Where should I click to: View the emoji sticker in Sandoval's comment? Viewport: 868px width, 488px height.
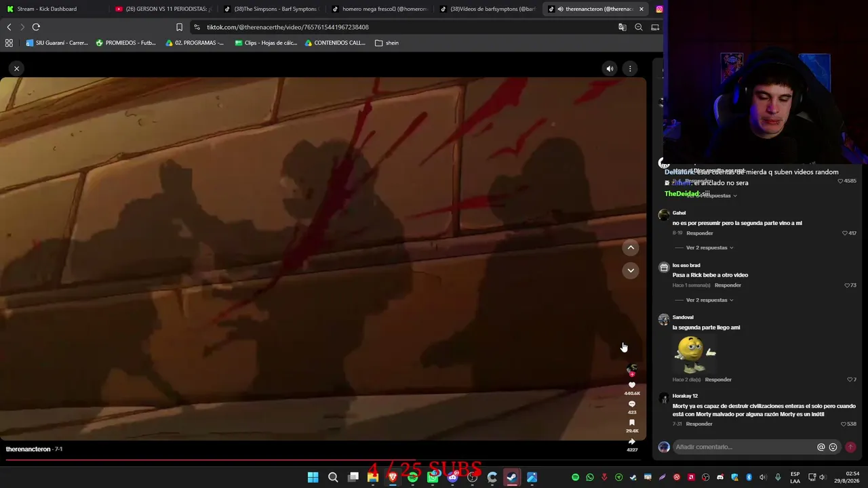(695, 354)
